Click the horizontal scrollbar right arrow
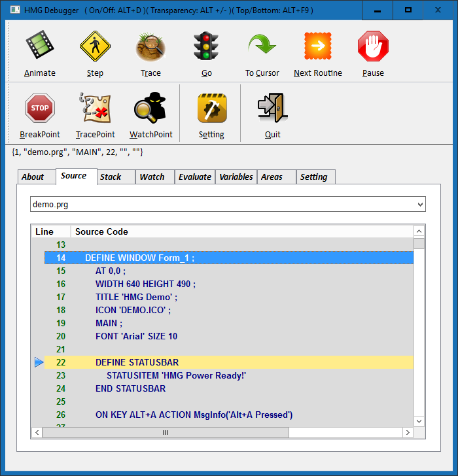Image resolution: width=458 pixels, height=476 pixels. tap(408, 433)
